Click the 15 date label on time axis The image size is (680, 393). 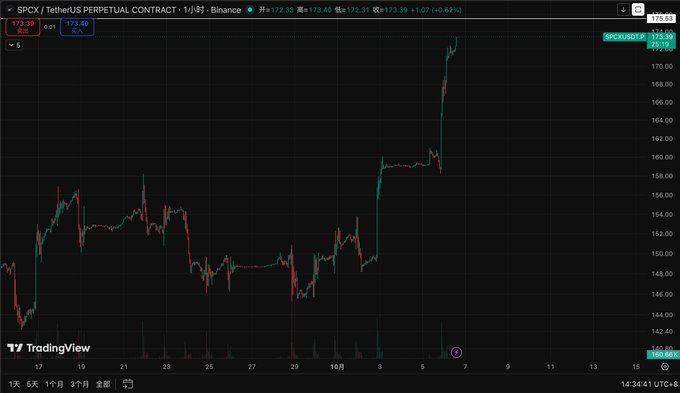click(636, 367)
